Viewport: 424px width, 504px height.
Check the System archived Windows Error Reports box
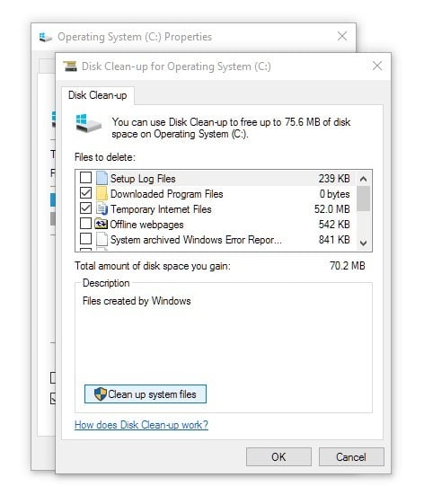(x=85, y=239)
